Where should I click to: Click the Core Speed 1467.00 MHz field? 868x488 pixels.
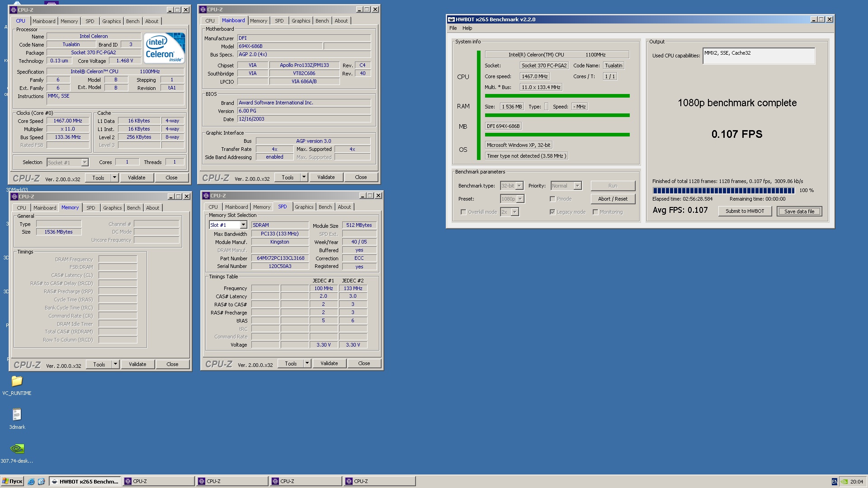pyautogui.click(x=68, y=121)
